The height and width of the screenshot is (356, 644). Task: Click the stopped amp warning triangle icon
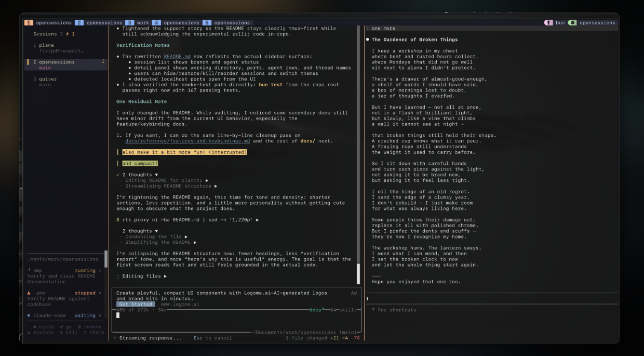(29, 293)
